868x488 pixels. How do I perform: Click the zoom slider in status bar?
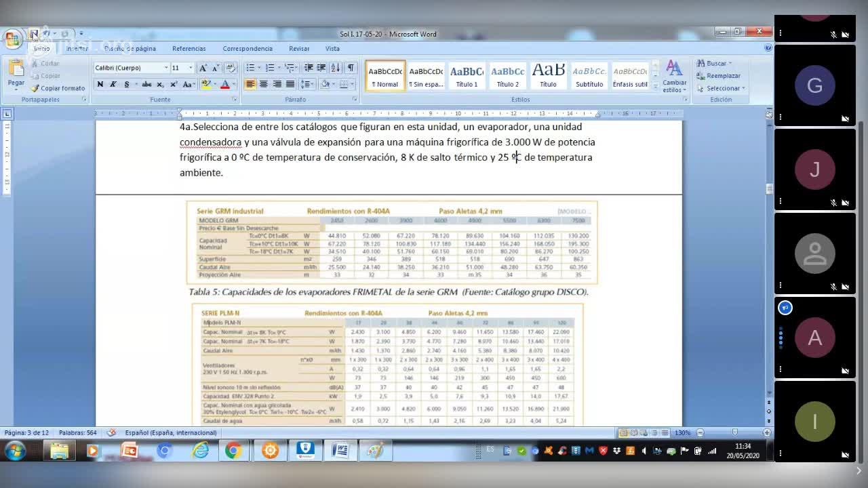734,432
